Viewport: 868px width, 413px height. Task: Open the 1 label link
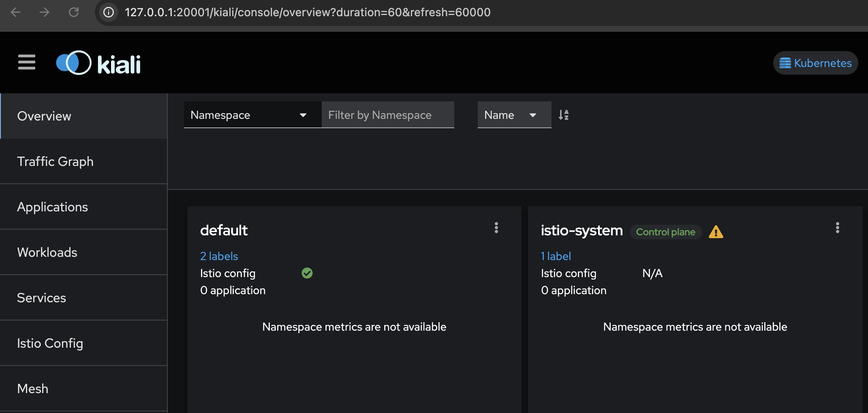pos(556,256)
